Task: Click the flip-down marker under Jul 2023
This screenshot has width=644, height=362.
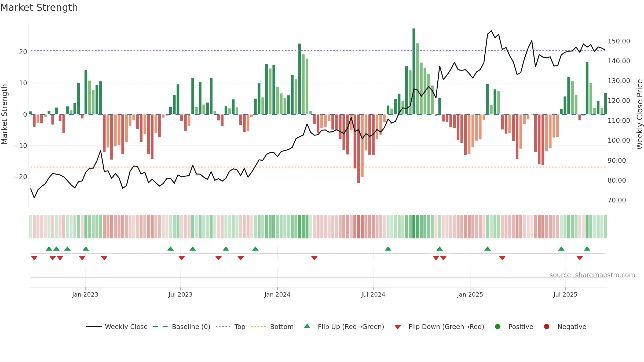Action: click(182, 258)
